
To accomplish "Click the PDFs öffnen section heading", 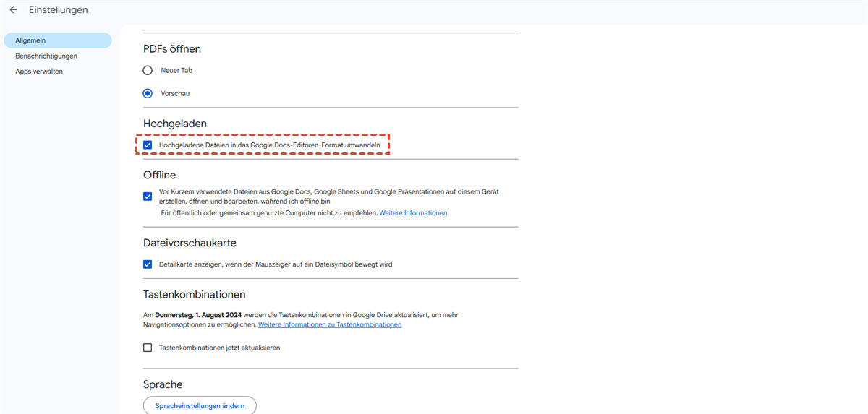I will click(172, 49).
